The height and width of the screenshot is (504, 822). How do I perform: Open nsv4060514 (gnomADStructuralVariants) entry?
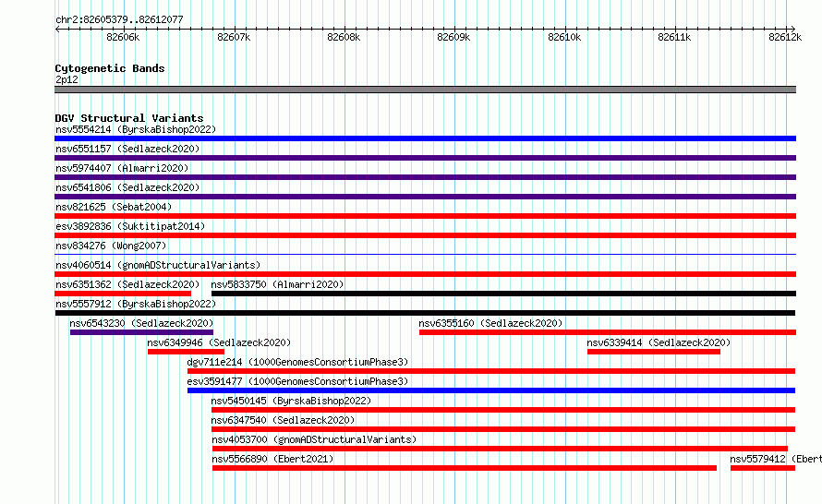click(x=158, y=265)
